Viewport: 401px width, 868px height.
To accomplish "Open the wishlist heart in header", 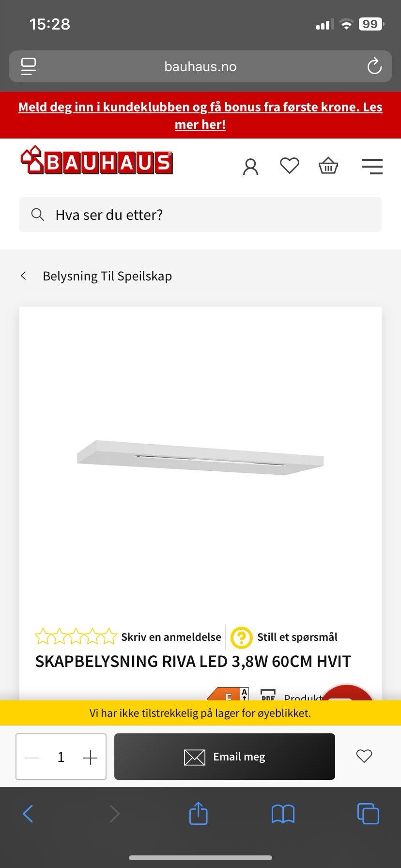I will click(x=290, y=166).
